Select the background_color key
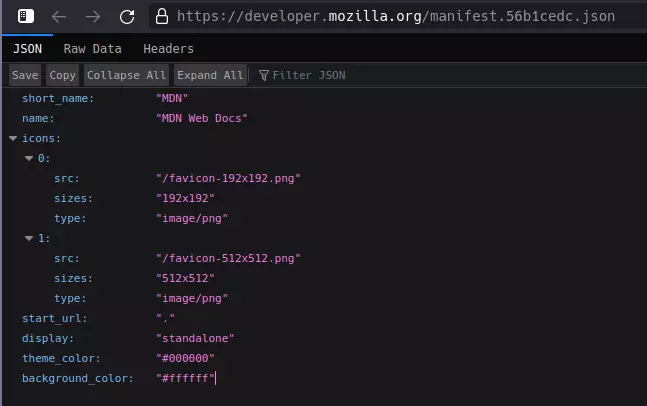This screenshot has width=647, height=406. pos(78,378)
